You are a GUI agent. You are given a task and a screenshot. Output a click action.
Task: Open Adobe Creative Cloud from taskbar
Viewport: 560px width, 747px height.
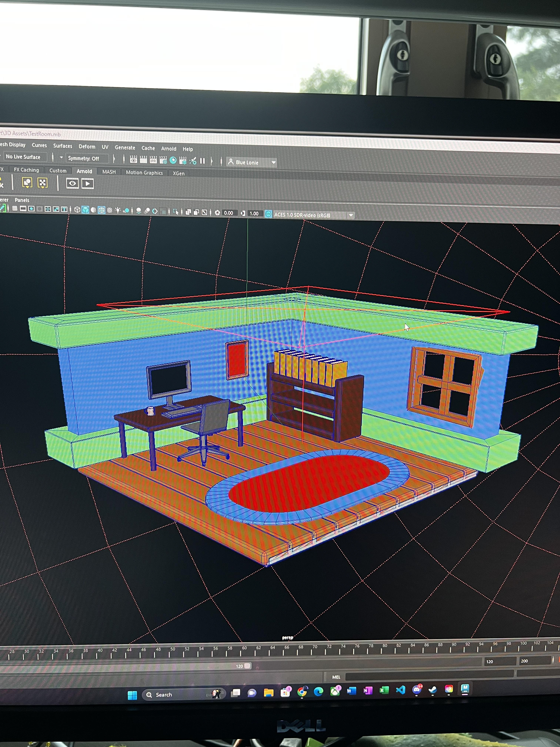click(449, 689)
